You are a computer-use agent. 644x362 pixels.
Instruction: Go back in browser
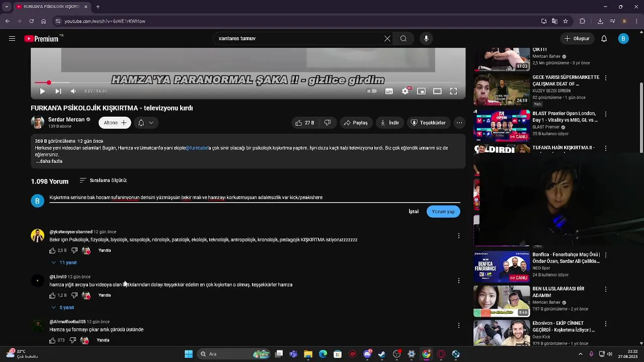click(7, 21)
